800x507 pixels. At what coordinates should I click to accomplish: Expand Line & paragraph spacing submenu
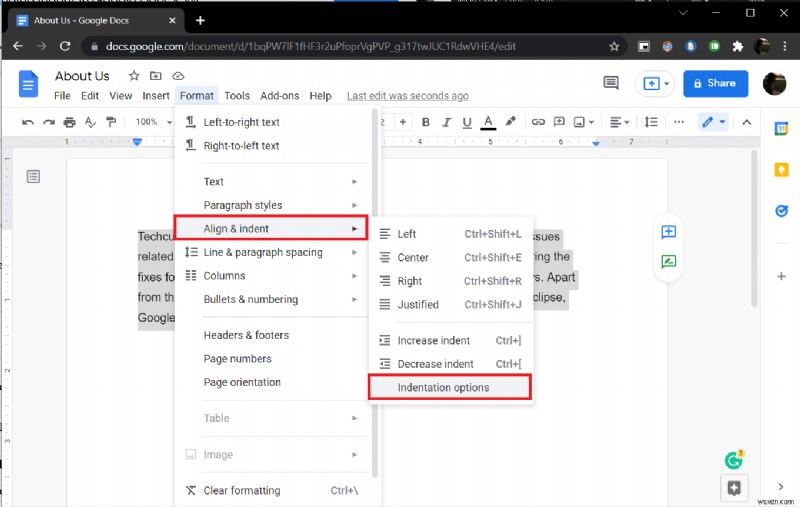(x=271, y=252)
